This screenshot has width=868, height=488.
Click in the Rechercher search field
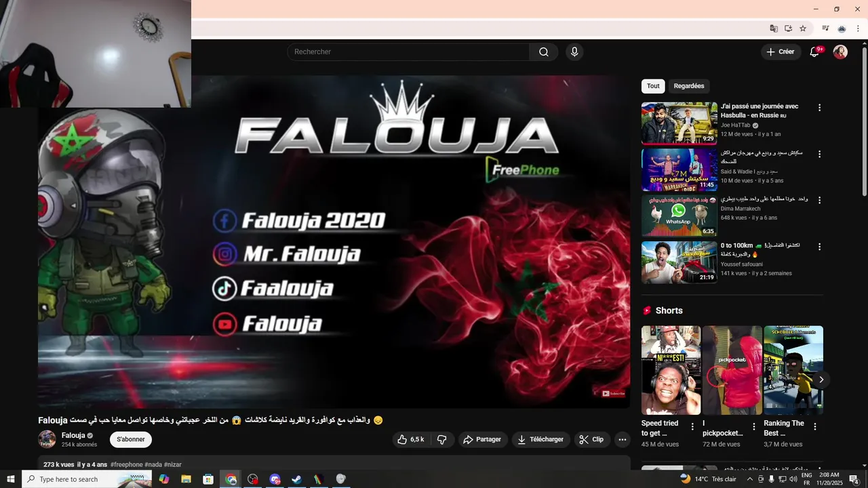pos(408,52)
